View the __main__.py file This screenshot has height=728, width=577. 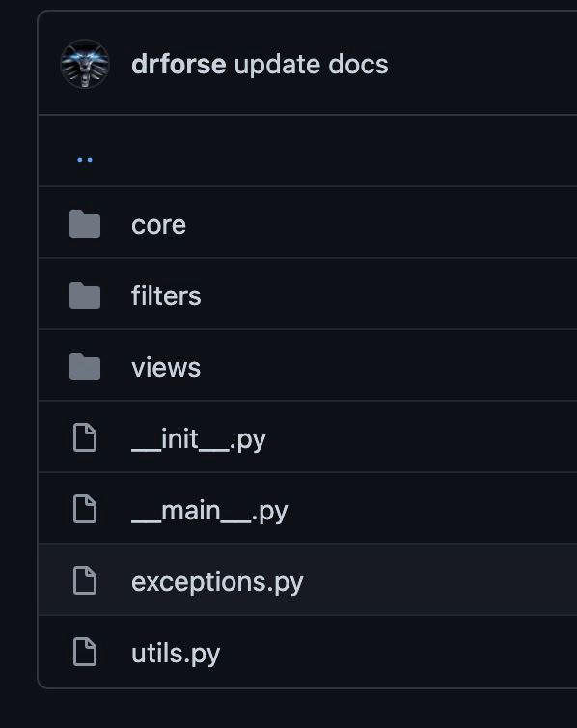click(209, 511)
